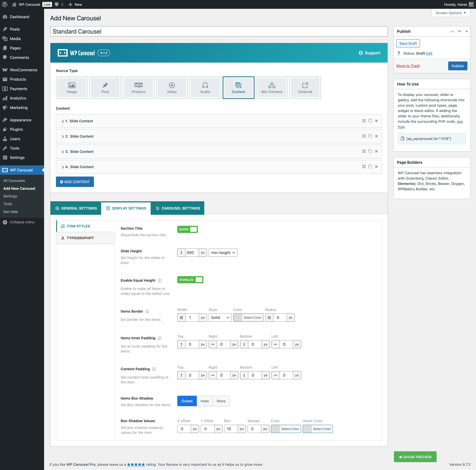Choose Inset box-shadow option
This screenshot has width=476, height=470.
(x=205, y=401)
